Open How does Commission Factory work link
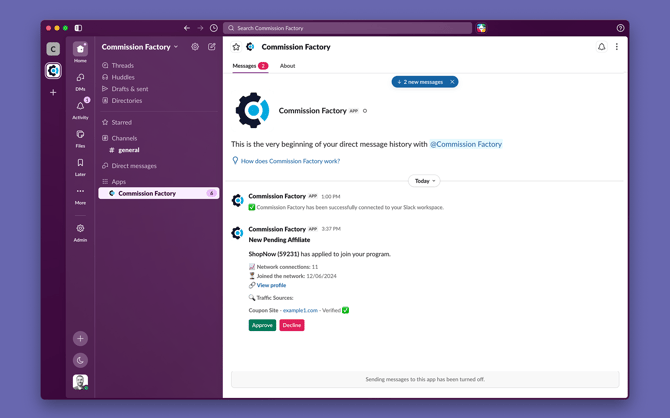 click(x=290, y=161)
